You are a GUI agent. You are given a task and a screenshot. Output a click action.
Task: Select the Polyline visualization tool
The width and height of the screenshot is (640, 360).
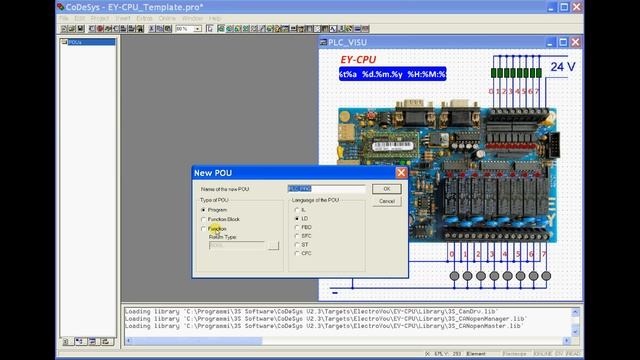click(x=254, y=29)
